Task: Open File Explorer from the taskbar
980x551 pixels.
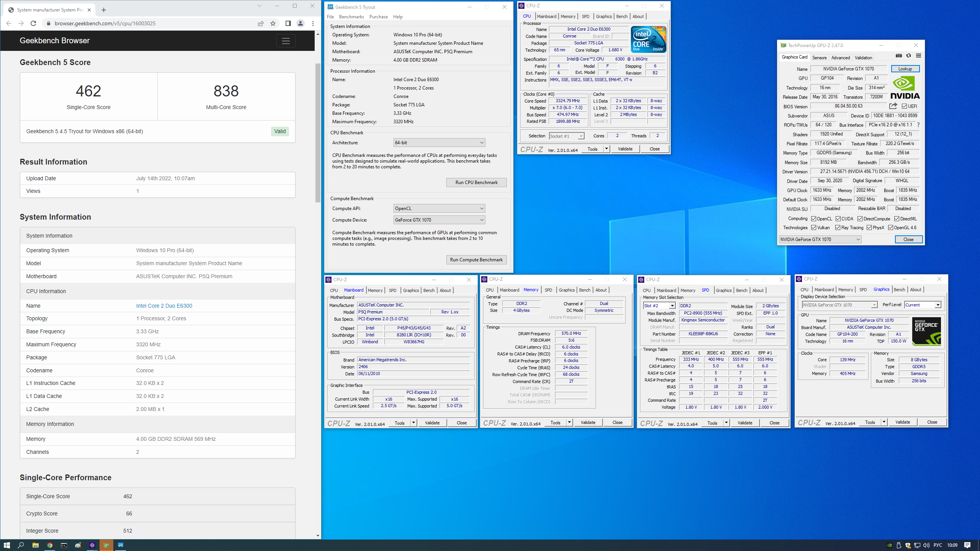Action: [x=35, y=545]
